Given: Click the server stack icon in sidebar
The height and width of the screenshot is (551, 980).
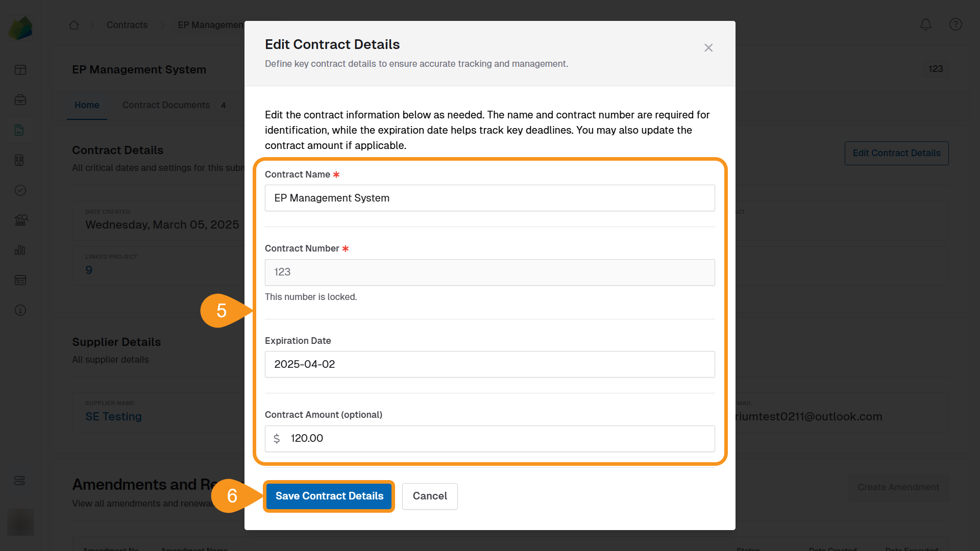Looking at the screenshot, I should point(20,481).
